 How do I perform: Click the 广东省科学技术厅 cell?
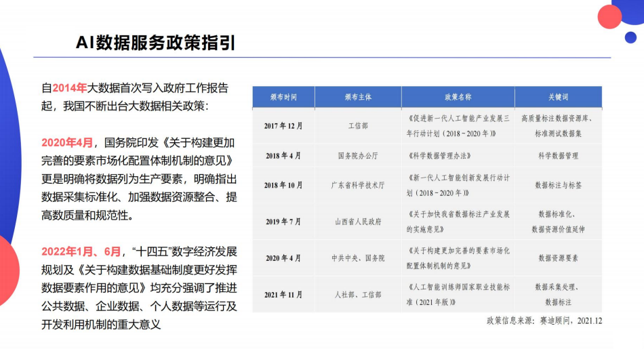358,185
